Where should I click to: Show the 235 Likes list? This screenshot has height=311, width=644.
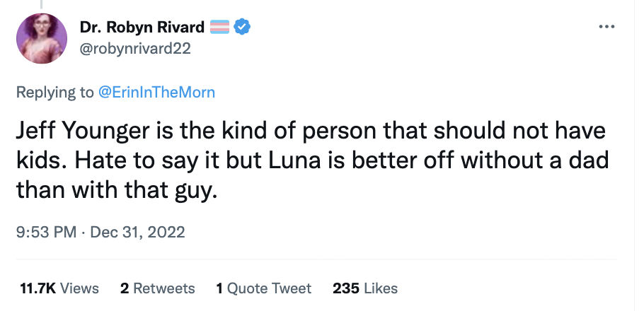tap(364, 288)
